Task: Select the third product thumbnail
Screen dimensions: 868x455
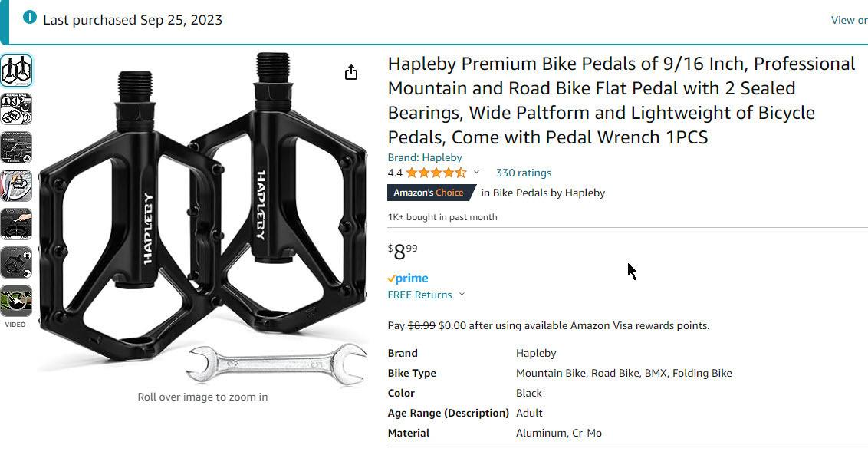Action: [16, 147]
